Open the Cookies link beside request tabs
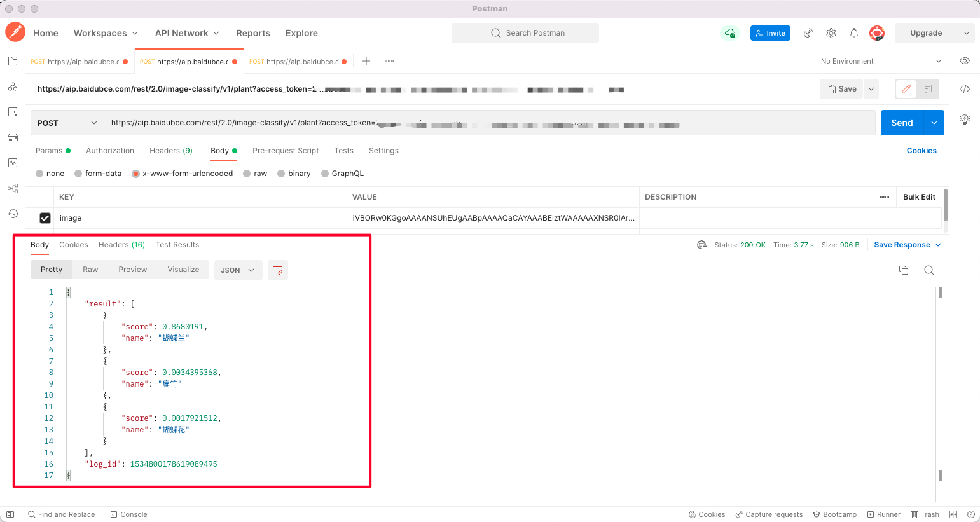Screen dimensions: 980x522 pos(921,151)
